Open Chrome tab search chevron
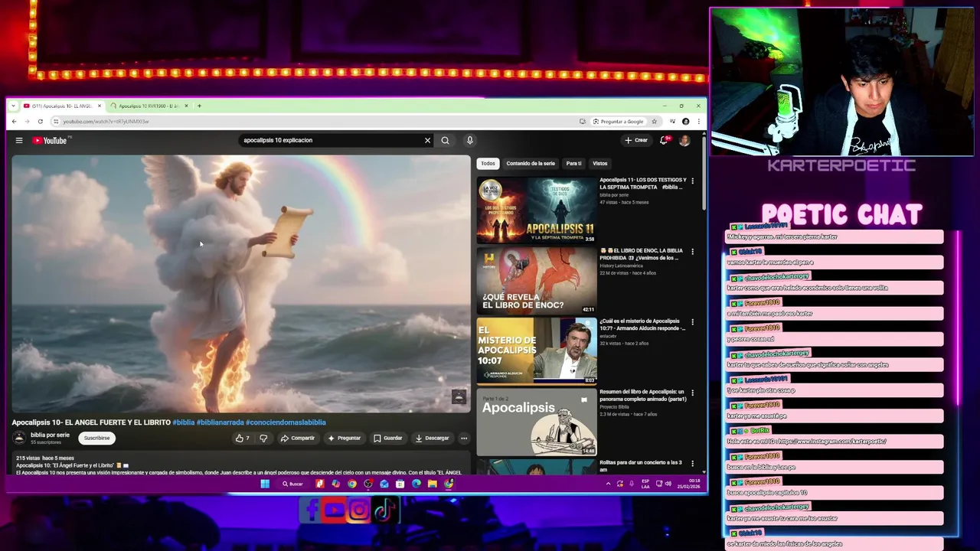Image resolution: width=980 pixels, height=551 pixels. (x=13, y=106)
